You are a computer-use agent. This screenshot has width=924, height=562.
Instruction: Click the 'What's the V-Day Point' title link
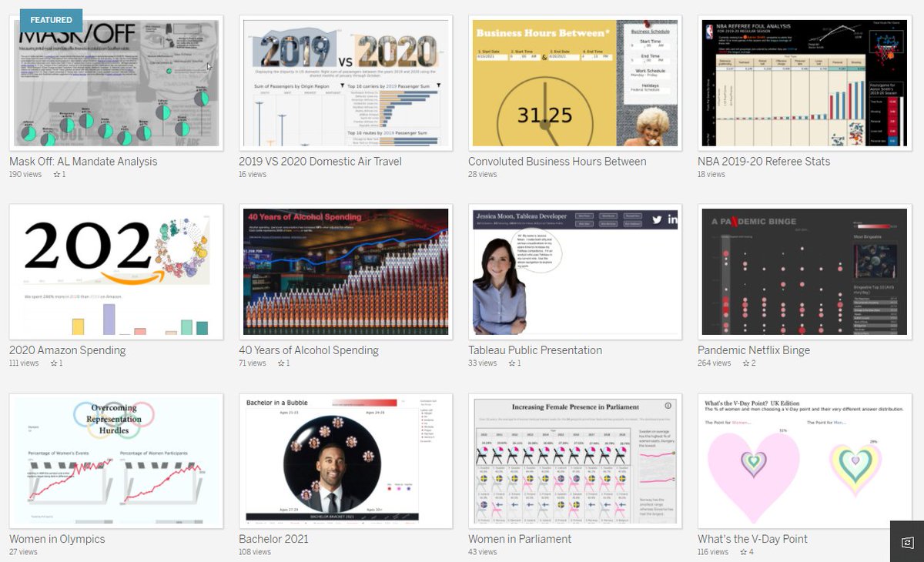pos(753,539)
